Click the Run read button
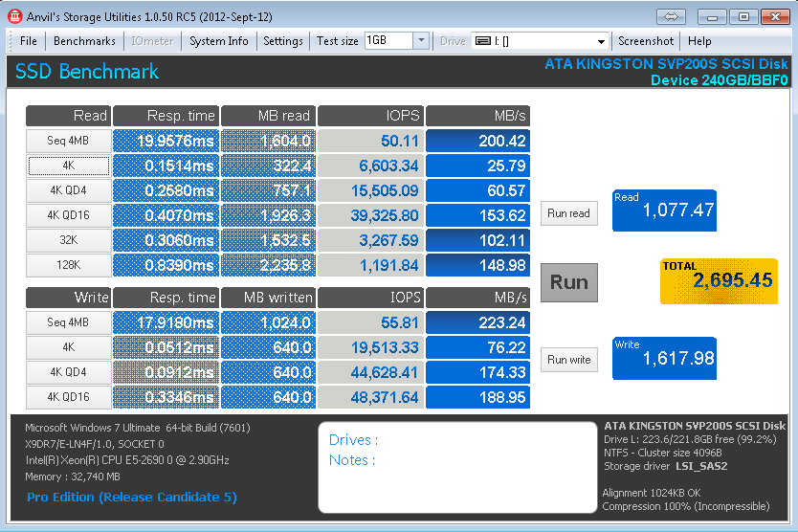Image resolution: width=798 pixels, height=532 pixels. (x=568, y=213)
